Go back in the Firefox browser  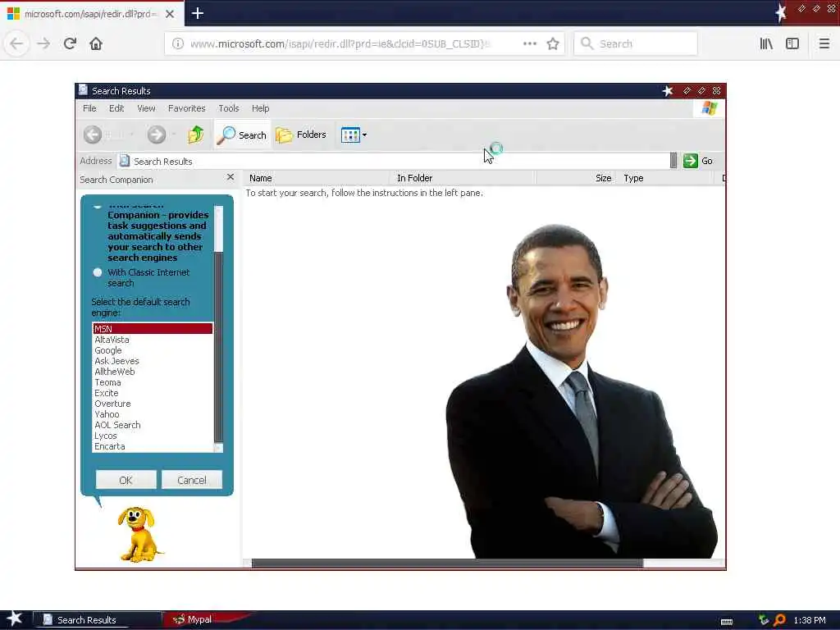pyautogui.click(x=16, y=43)
